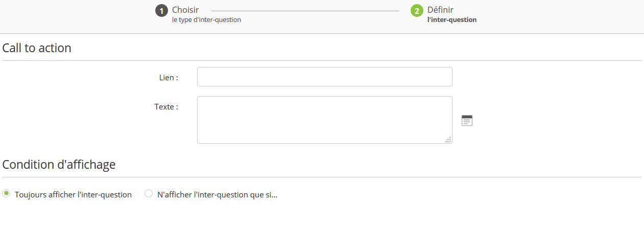This screenshot has height=225, width=644.
Task: Click inside the Texte text area
Action: 324,120
